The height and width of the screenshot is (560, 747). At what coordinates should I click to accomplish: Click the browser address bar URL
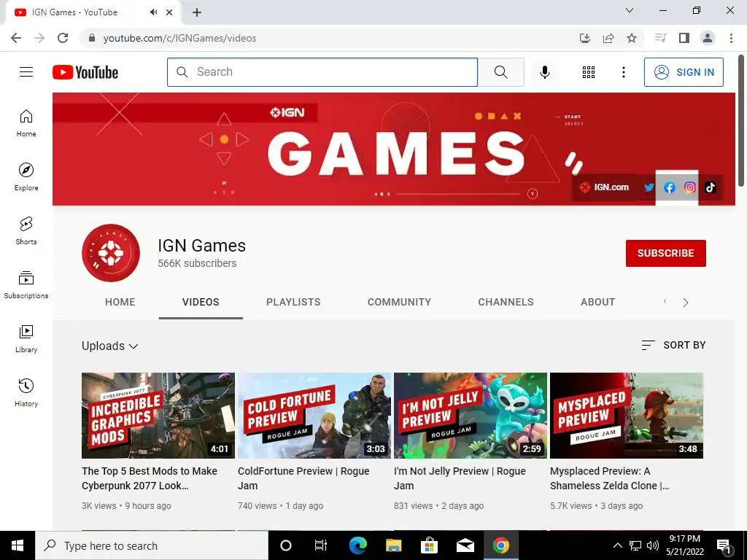(179, 38)
